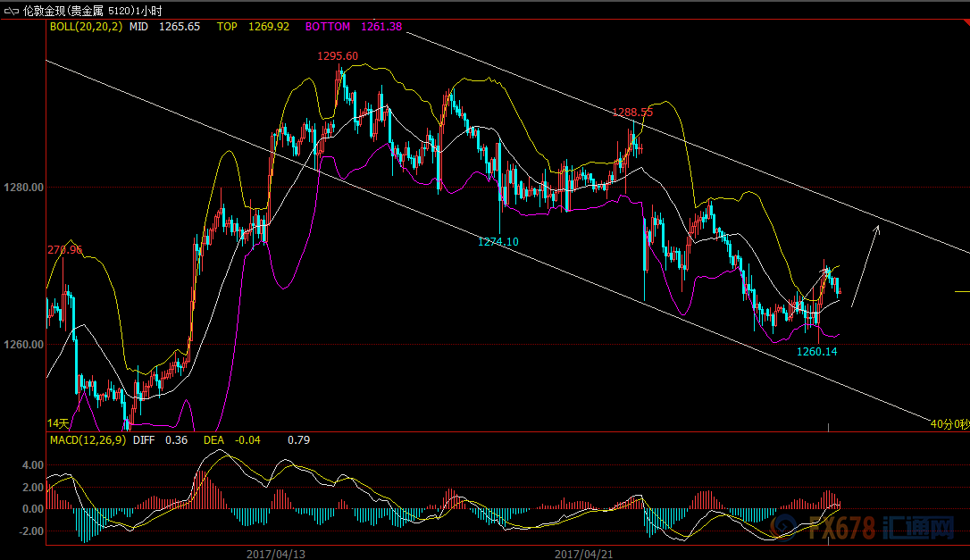The width and height of the screenshot is (970, 560).
Task: Click the 1274.10 low price label
Action: pos(498,241)
